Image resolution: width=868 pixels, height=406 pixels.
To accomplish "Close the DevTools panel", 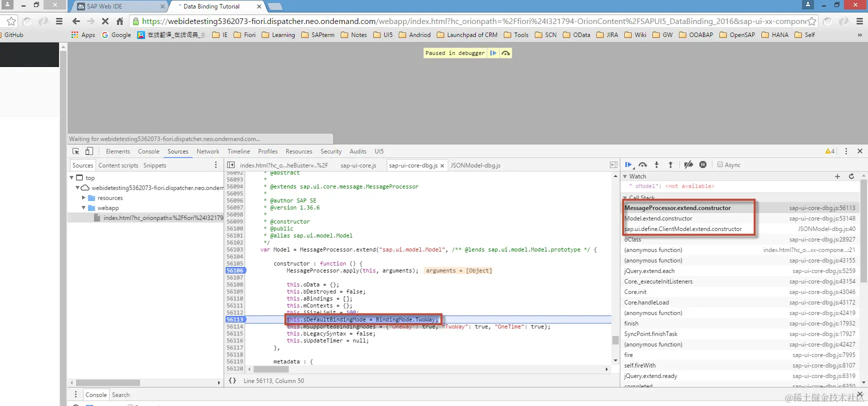I will point(860,151).
